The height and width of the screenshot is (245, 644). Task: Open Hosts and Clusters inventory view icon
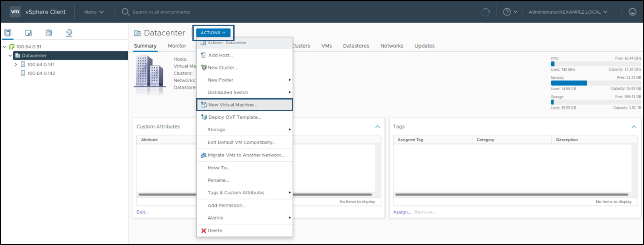8,33
